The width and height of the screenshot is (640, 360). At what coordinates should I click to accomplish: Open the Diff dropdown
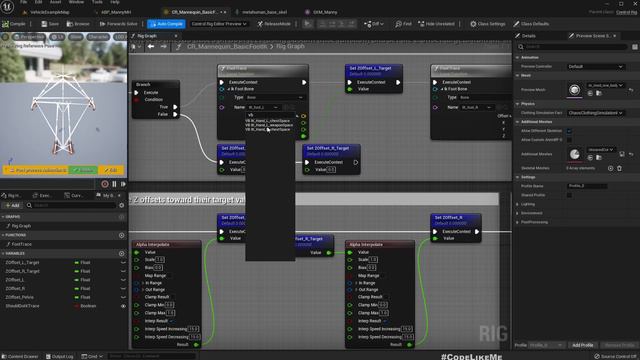coord(373,24)
